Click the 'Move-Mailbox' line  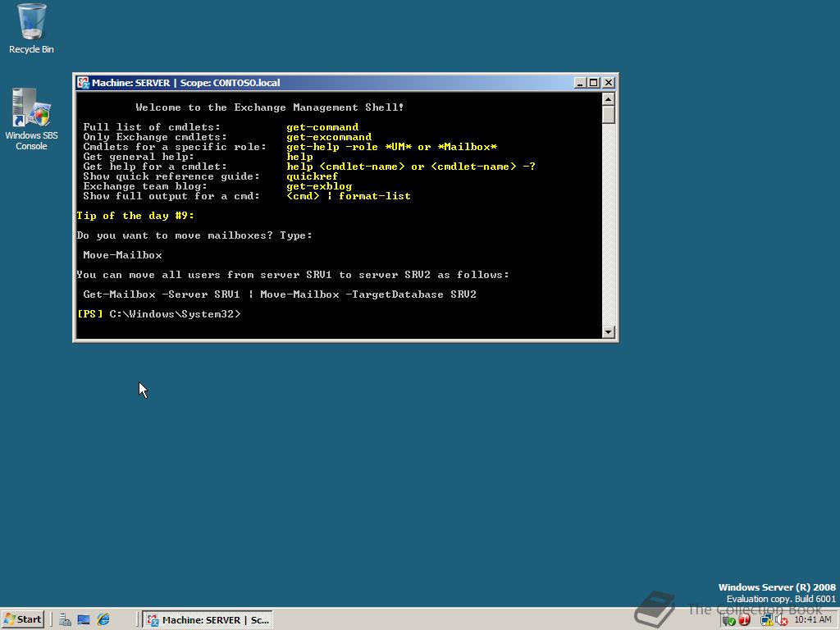(123, 255)
